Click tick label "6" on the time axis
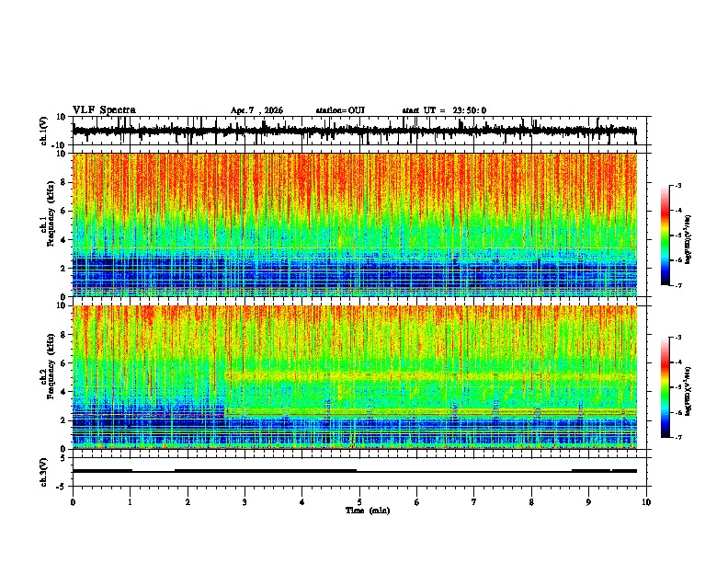Screen dimensions: 728x563 click(417, 502)
